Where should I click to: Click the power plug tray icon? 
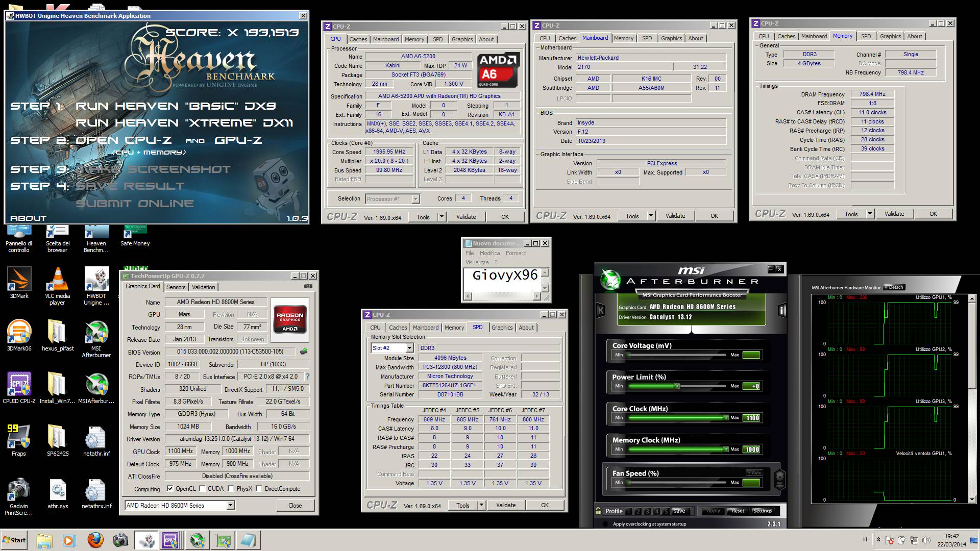tap(901, 540)
